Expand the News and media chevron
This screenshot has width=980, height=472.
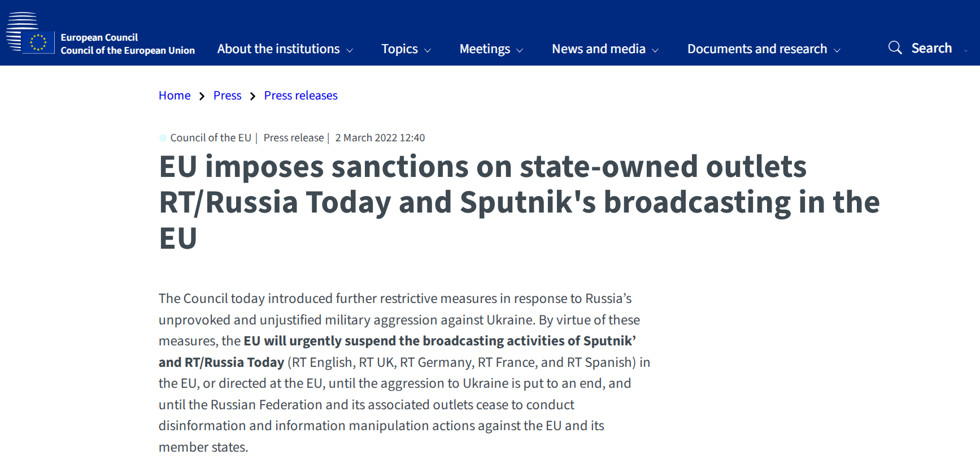655,50
